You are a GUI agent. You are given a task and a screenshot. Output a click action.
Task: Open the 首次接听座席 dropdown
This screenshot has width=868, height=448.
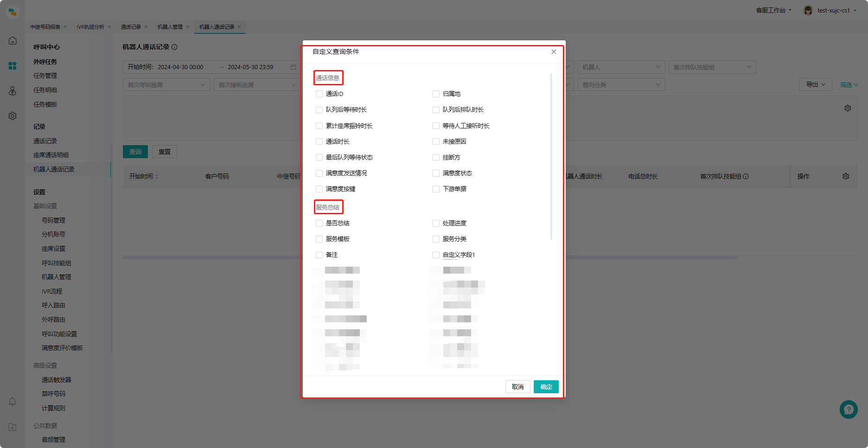[x=257, y=85]
